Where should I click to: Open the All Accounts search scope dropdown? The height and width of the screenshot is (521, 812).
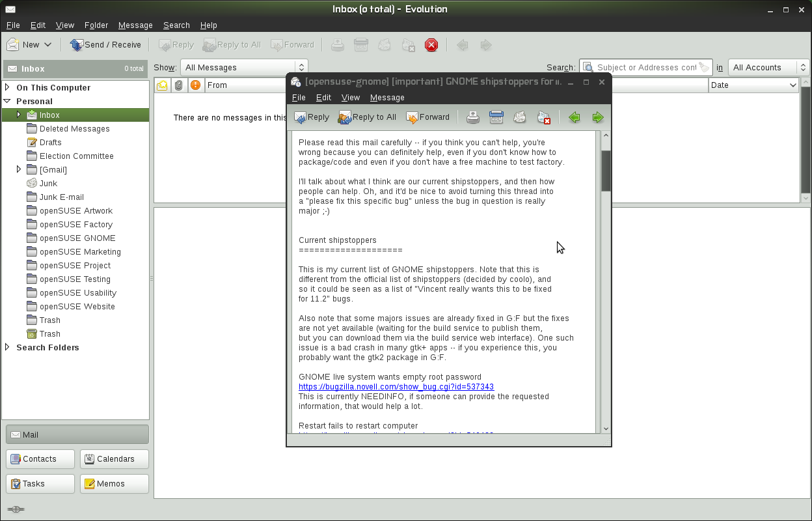(x=768, y=67)
